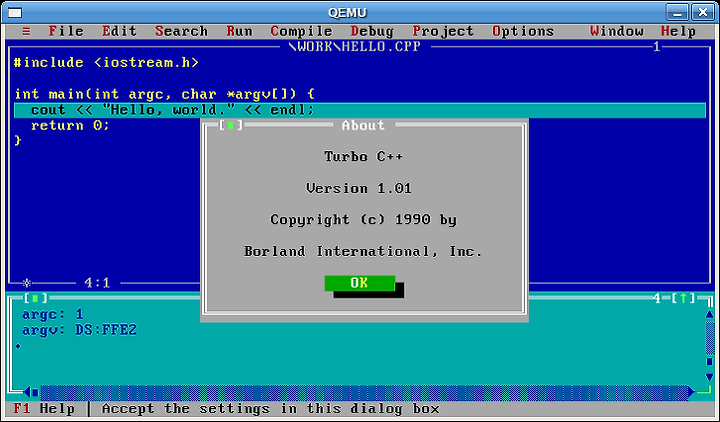Click window number 1 in editor frame
720x422 pixels.
tap(657, 46)
